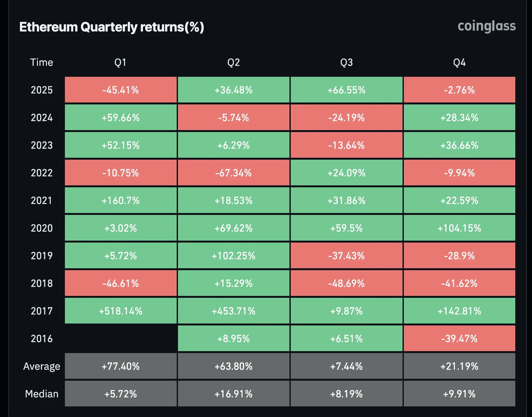
Task: Click the 2018 Q3 cell showing -48.69%
Action: [346, 283]
